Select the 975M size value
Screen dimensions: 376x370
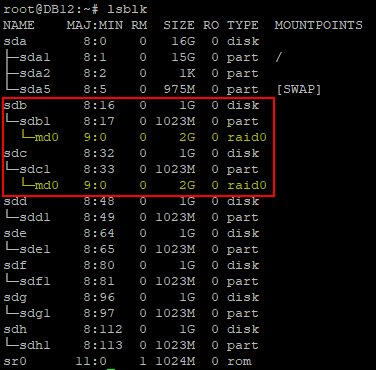coord(179,89)
